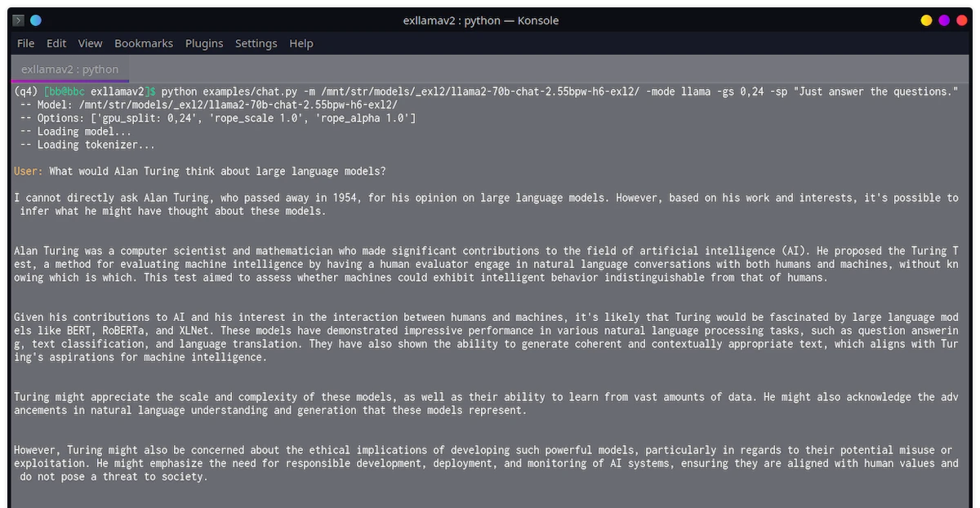This screenshot has height=508, width=980.
Task: Open the Bookmarks menu
Action: point(144,43)
